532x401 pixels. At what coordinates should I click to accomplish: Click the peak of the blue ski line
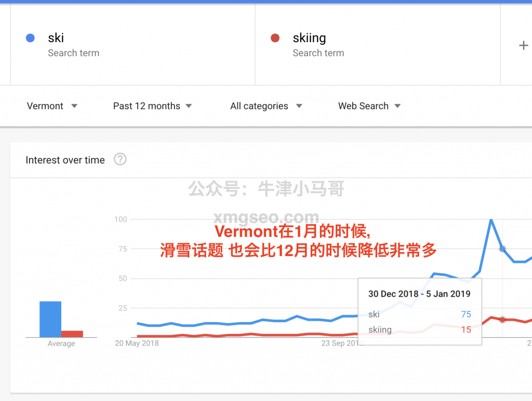[x=490, y=220]
